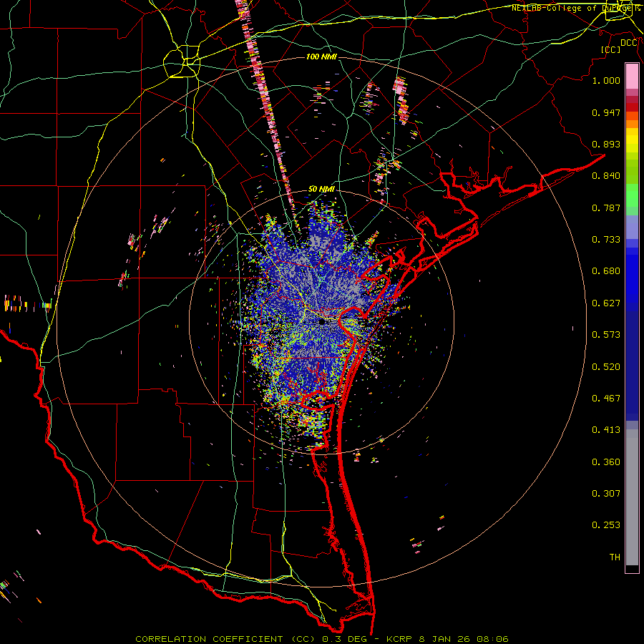Click the 0.360 color scale label
The image size is (644, 644).
pos(606,462)
